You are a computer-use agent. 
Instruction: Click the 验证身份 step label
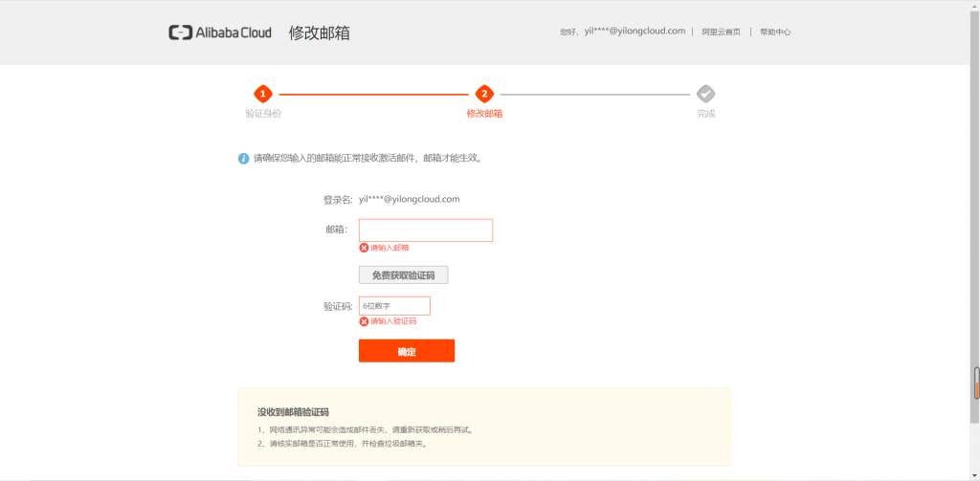tap(263, 114)
